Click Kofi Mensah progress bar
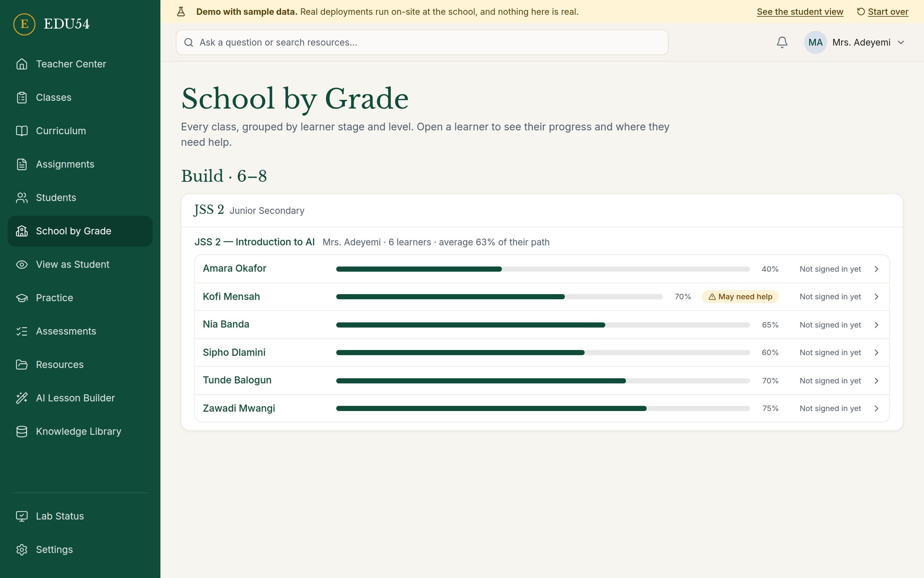This screenshot has width=924, height=578. pos(499,297)
